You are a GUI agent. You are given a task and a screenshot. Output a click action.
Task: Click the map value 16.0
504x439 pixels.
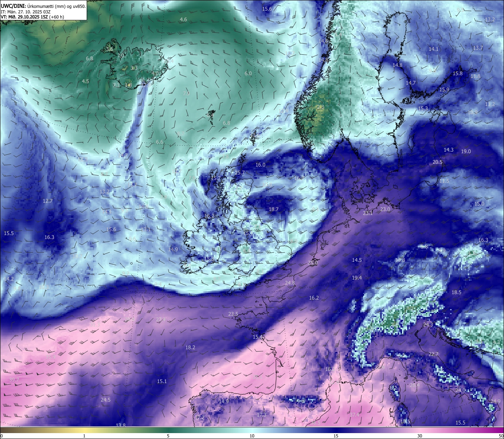coord(261,165)
